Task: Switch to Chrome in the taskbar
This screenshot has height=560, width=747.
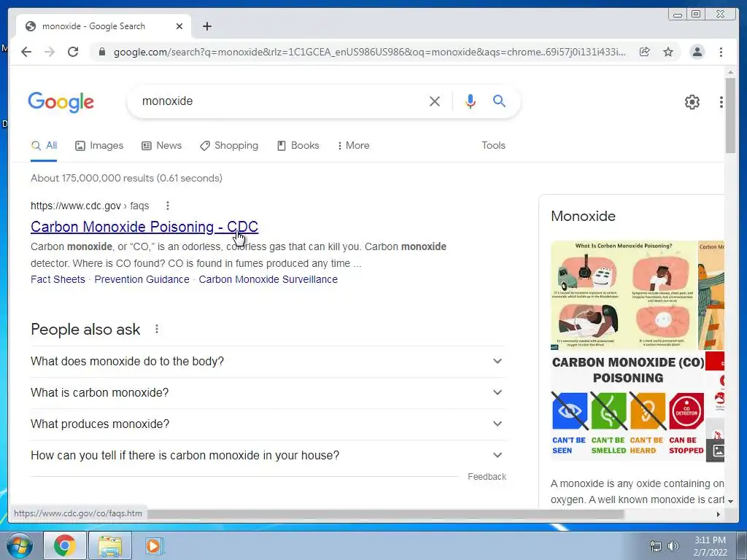Action: (65, 545)
